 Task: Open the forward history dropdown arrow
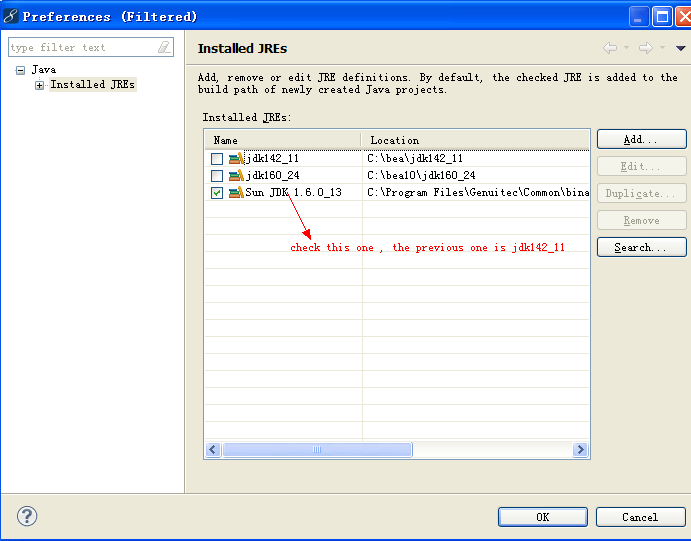(x=662, y=48)
